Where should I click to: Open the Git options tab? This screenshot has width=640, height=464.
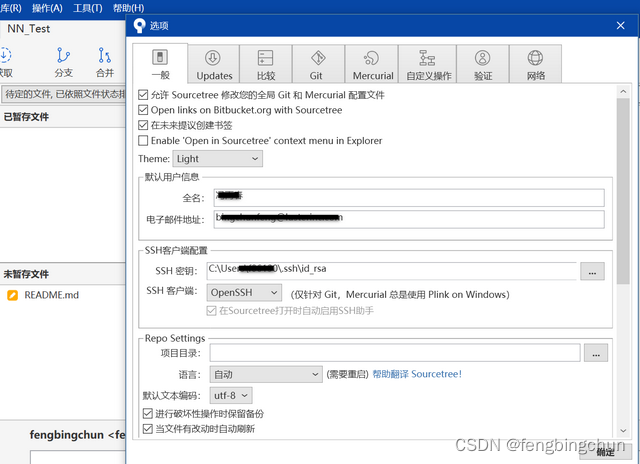318,64
